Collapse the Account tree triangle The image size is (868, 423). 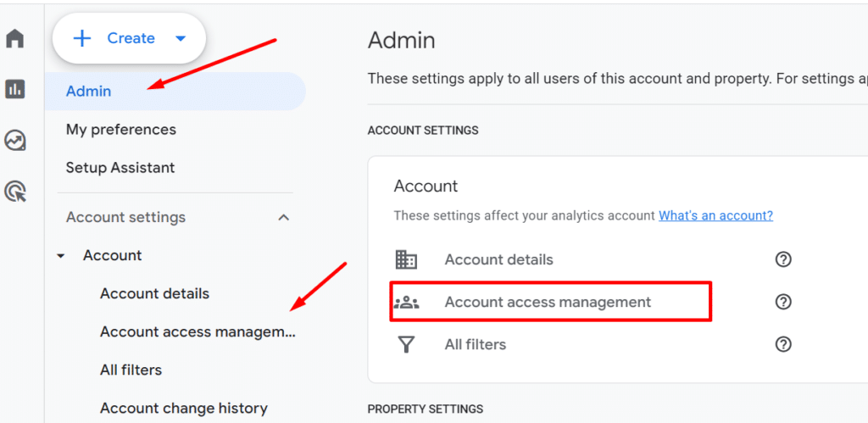click(x=61, y=256)
